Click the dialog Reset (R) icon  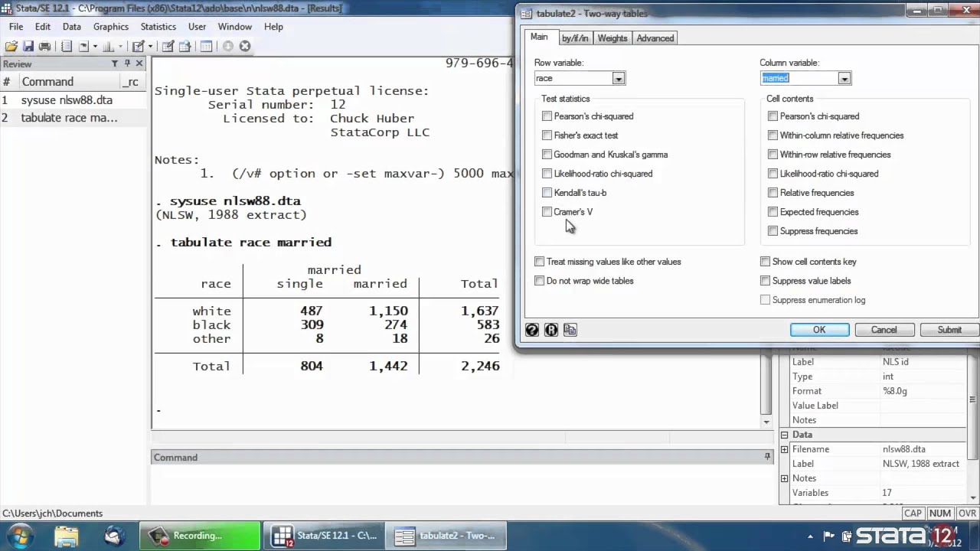551,330
